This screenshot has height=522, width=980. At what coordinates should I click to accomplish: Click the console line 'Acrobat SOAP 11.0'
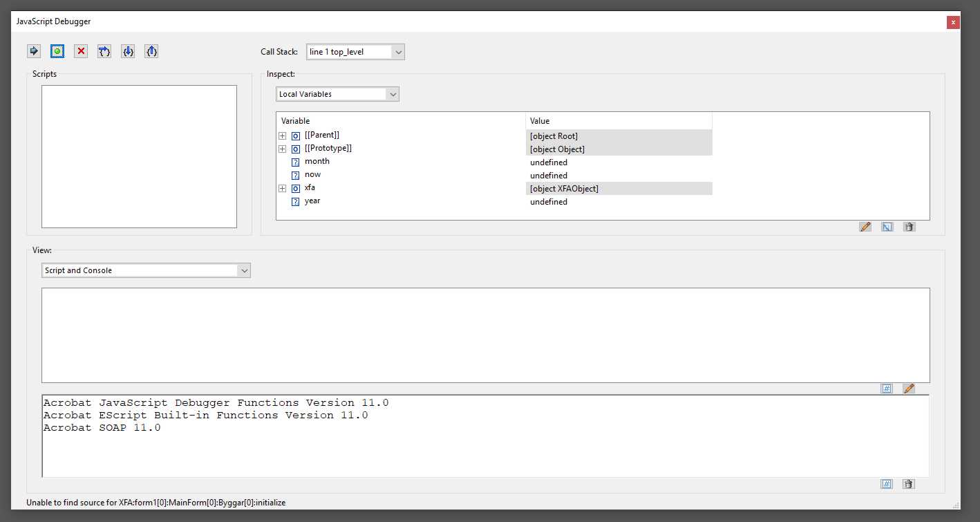102,428
